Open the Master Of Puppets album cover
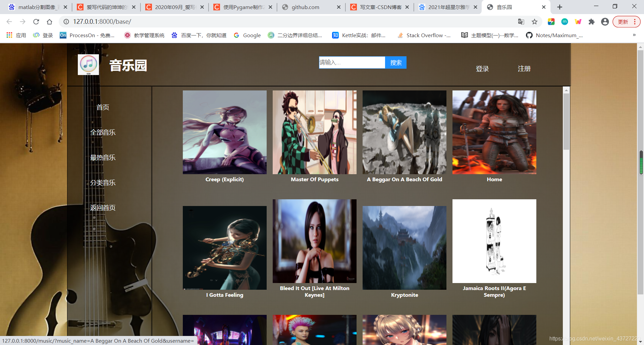This screenshot has width=644, height=345. [x=315, y=132]
